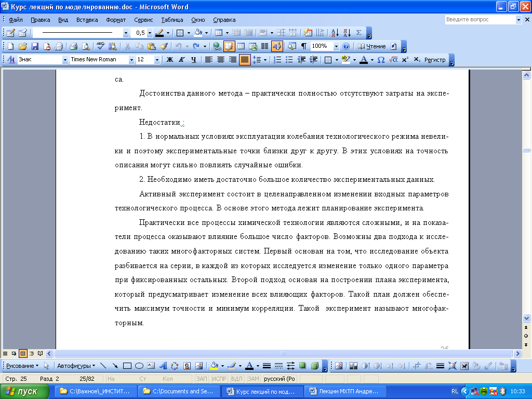Click the пуск Start button

(24, 392)
